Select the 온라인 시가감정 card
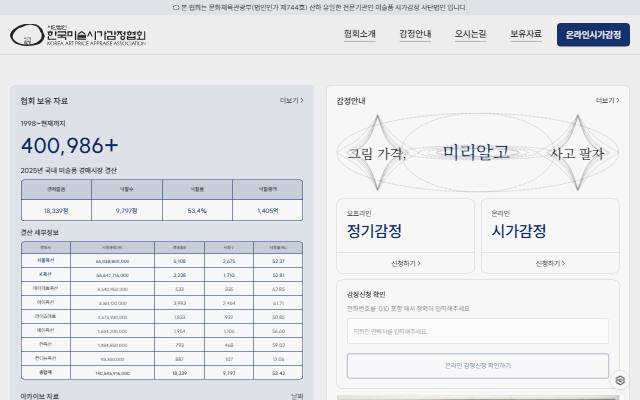Viewport: 640px width, 400px height. click(550, 236)
